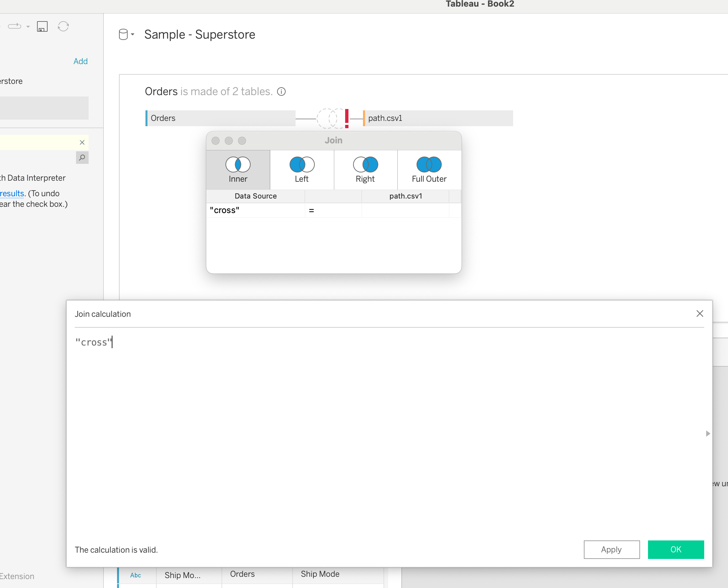Open the datasource cylinder icon menu
This screenshot has height=588, width=728.
(x=124, y=35)
